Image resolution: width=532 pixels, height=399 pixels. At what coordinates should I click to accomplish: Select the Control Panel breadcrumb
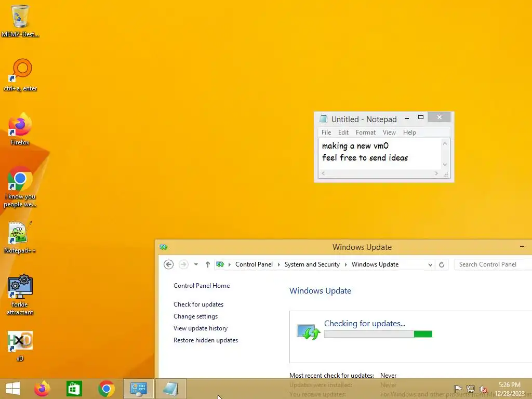(x=254, y=264)
